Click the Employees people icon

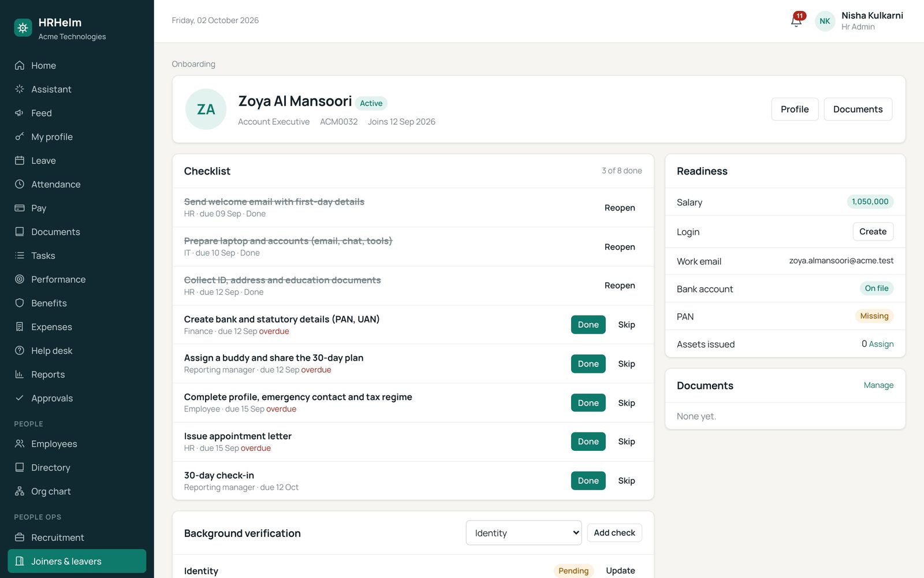coord(20,443)
